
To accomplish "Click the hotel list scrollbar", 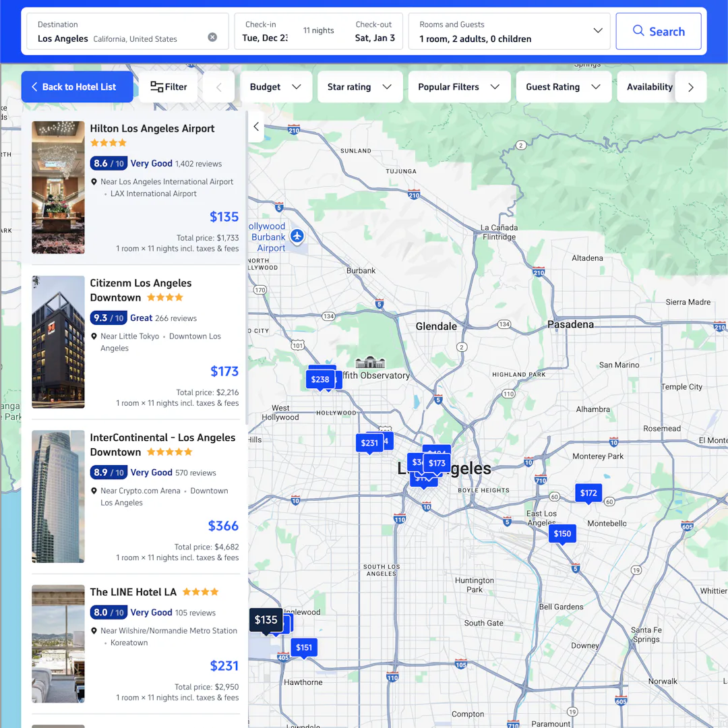I will 246,268.
